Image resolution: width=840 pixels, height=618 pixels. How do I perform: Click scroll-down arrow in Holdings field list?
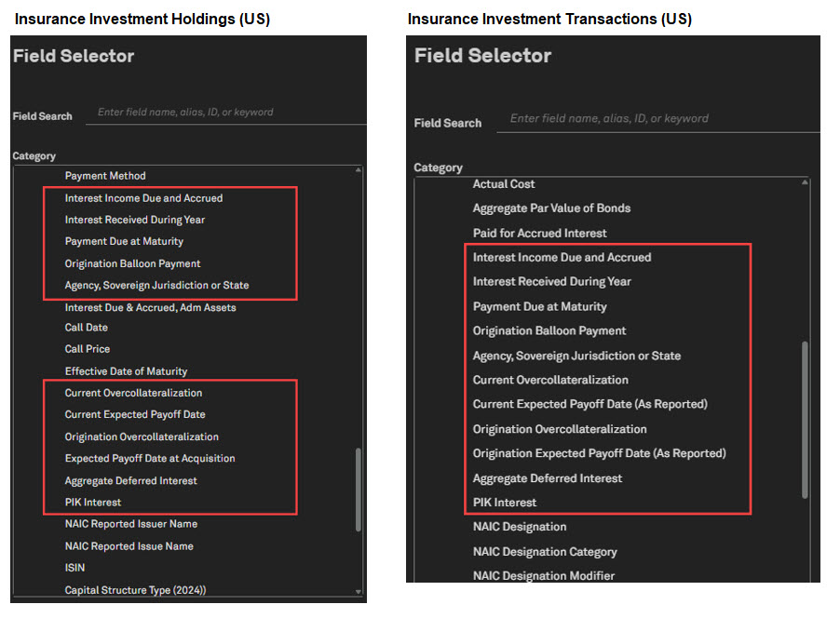[x=359, y=592]
